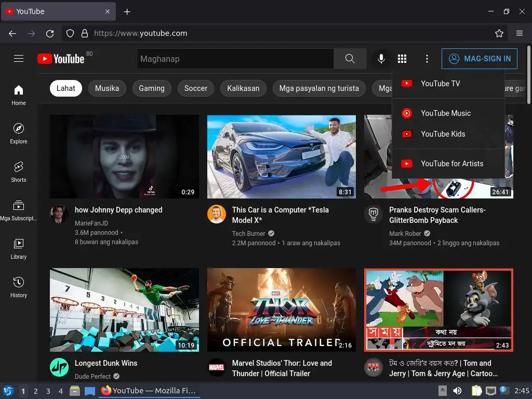Select YouTube TV from apps menu
The image size is (532, 399).
point(448,84)
